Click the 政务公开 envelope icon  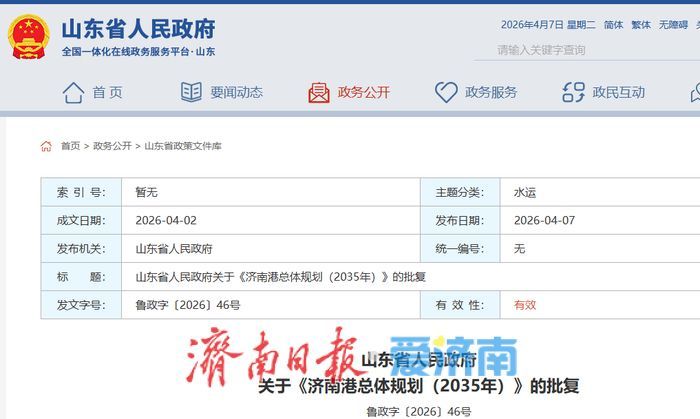(319, 93)
